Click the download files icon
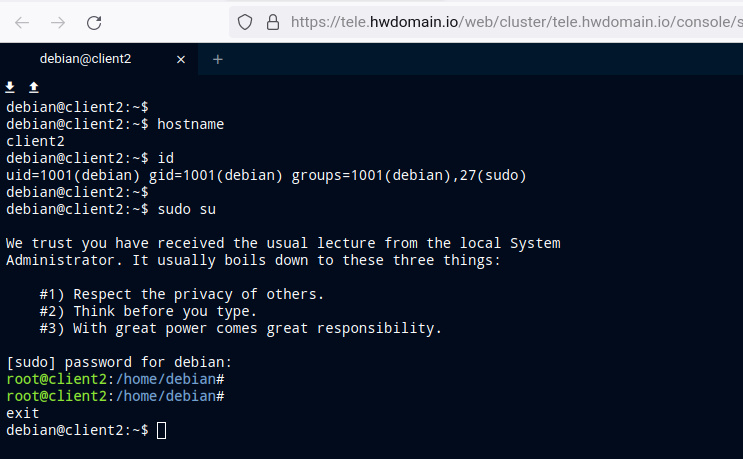The height and width of the screenshot is (459, 743). click(10, 88)
